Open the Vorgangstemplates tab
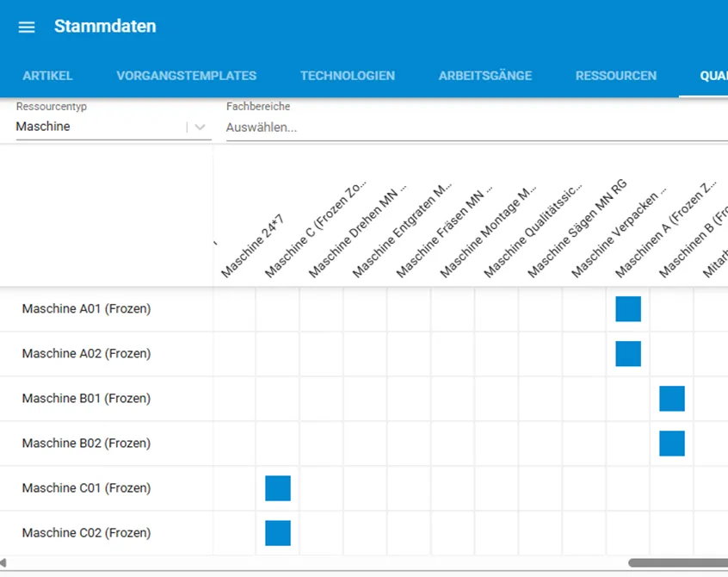 [186, 76]
